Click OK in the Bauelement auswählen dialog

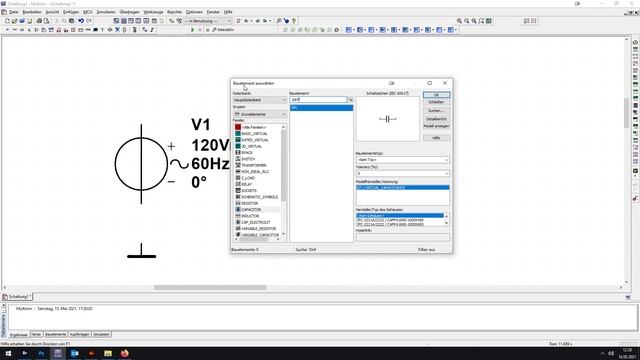436,95
